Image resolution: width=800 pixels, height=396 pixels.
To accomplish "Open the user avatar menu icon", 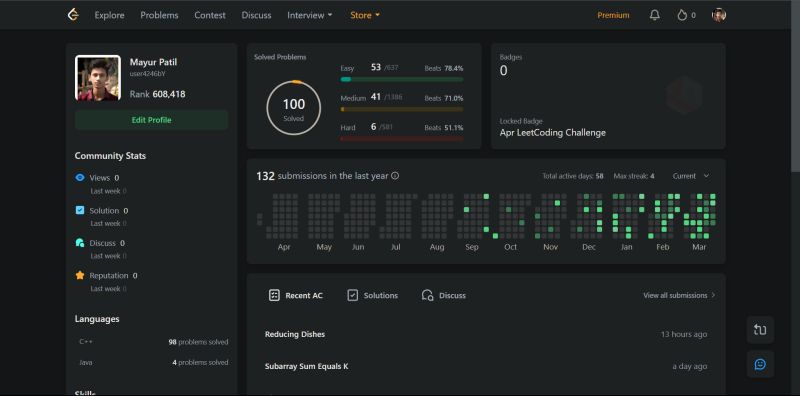I will [719, 15].
